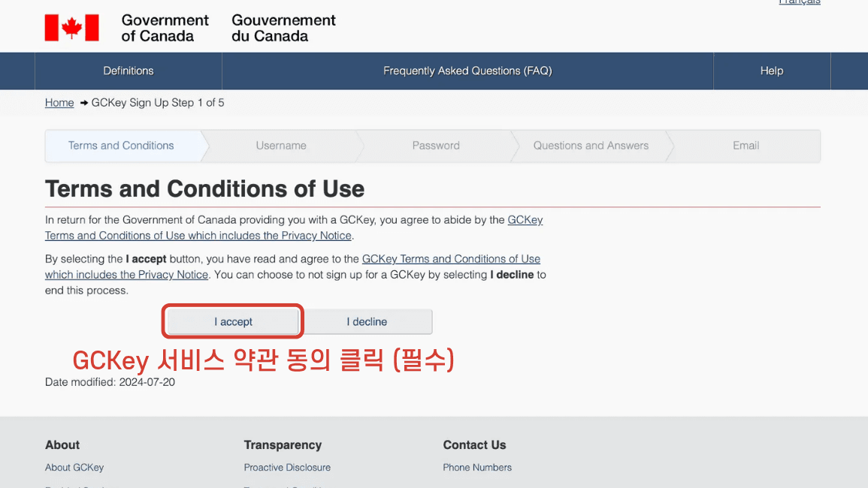The width and height of the screenshot is (868, 488).
Task: Click the GCKey Sign Up breadcrumb text
Action: coord(158,102)
